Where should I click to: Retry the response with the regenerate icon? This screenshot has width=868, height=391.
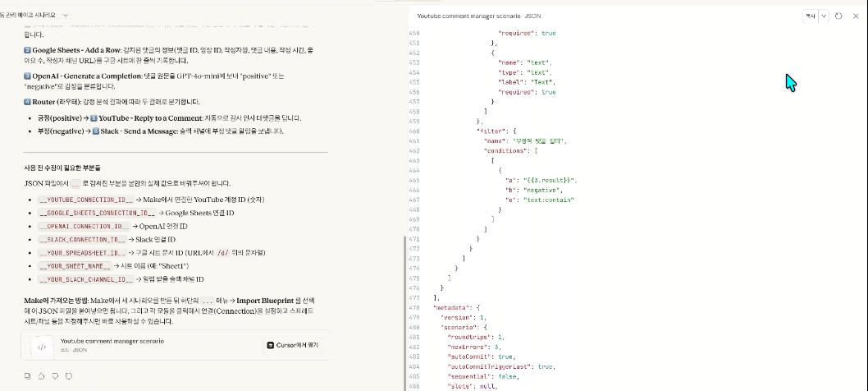(69, 376)
